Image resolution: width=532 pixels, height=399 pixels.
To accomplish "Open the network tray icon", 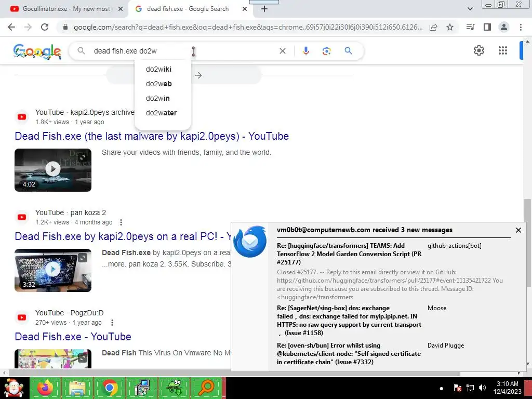I will 470,388.
